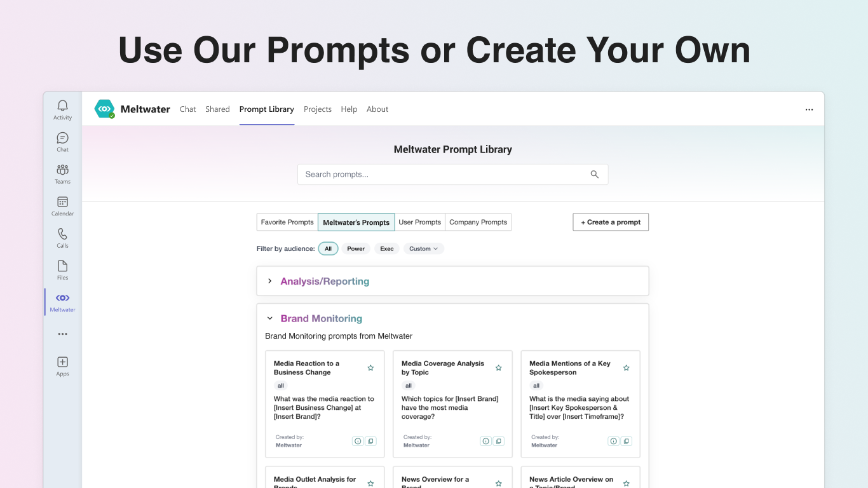
Task: Open the Projects menu item
Action: click(317, 109)
